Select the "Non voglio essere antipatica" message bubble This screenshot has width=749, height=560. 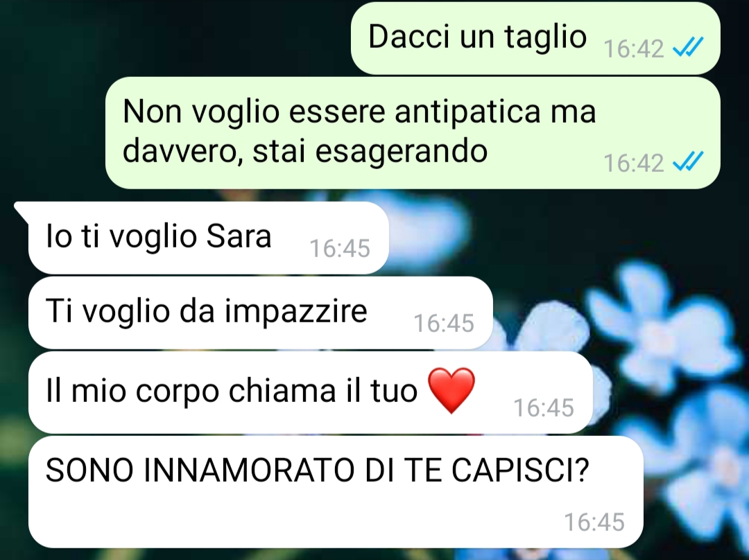pyautogui.click(x=413, y=132)
